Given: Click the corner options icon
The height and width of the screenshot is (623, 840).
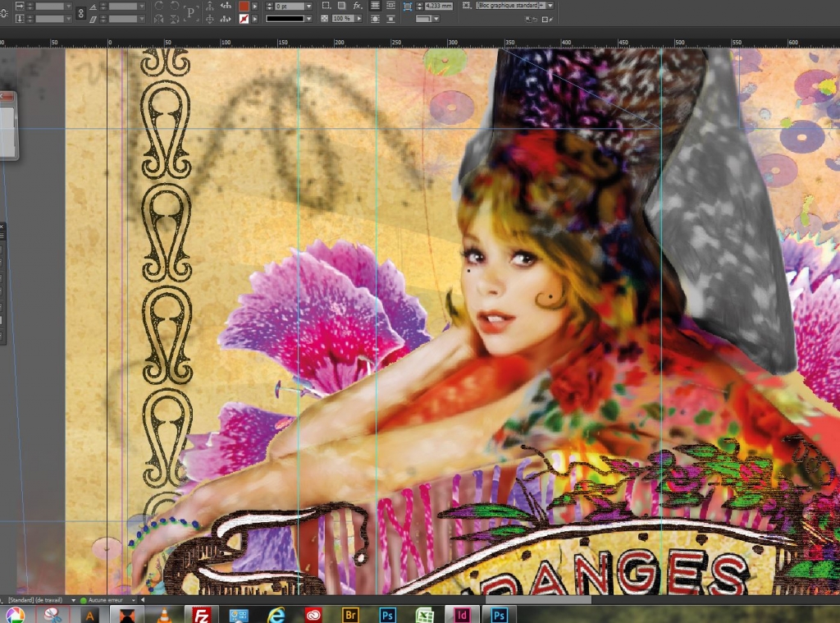Looking at the screenshot, I should (408, 7).
